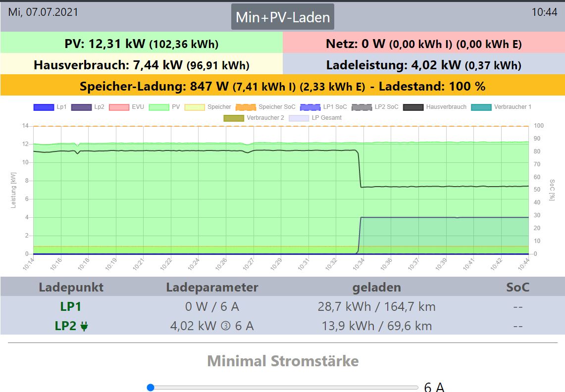Image resolution: width=565 pixels, height=392 pixels.
Task: Toggle the Speicher legend entry
Action: point(207,107)
